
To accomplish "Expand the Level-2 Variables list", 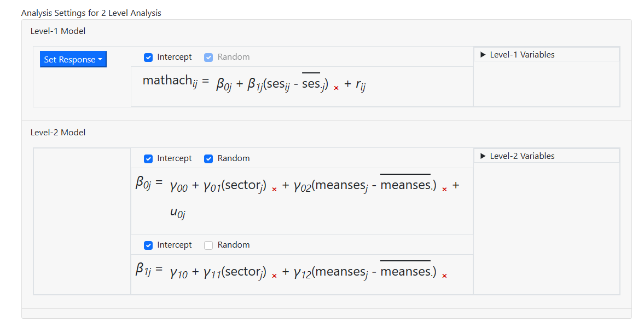I will point(517,156).
